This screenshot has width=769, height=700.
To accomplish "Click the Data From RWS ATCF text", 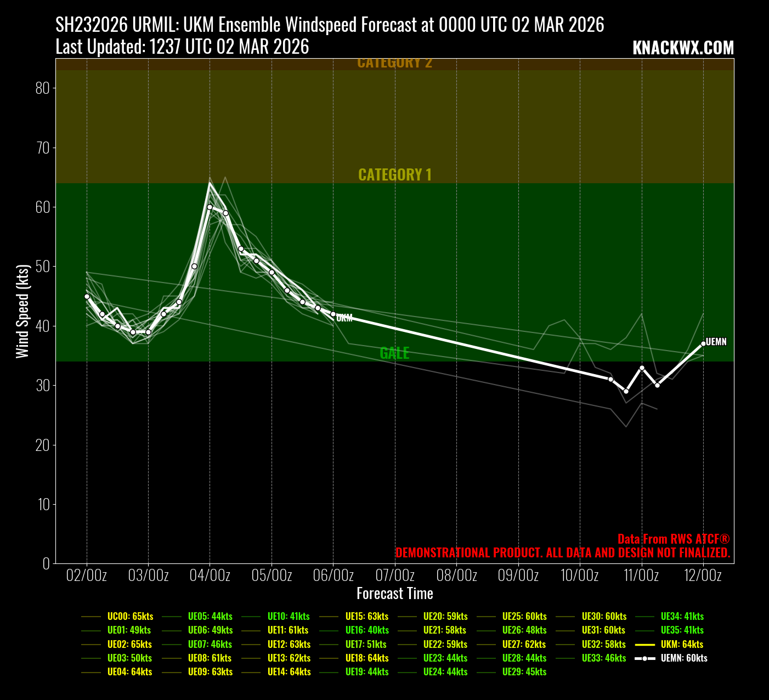I will coord(674,539).
